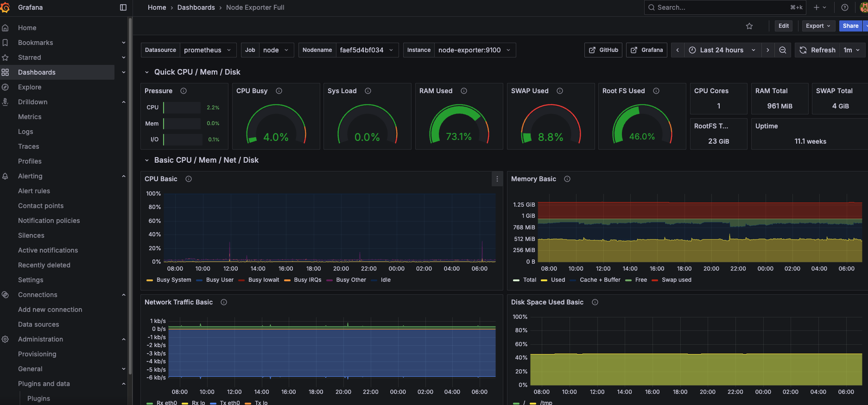Shift time range forward with right arrow
Screen dimensions: 868x405
768,50
